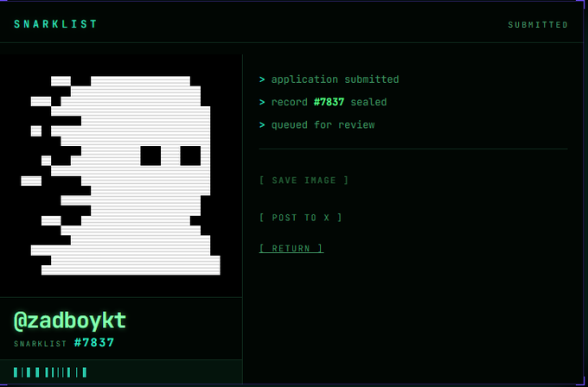This screenshot has height=387, width=588.
Task: Click the SAVE IMAGE button
Action: pos(304,181)
